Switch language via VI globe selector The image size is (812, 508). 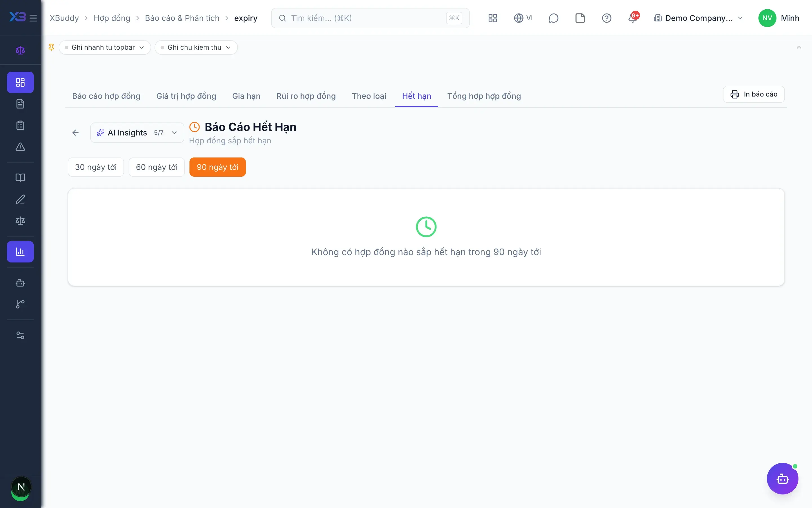click(x=523, y=18)
